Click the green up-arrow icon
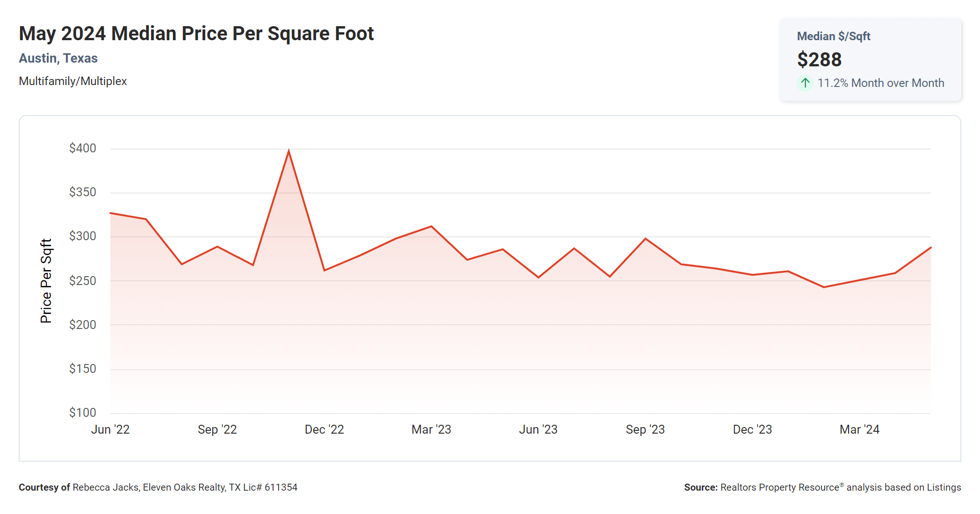Screen dimensions: 980x514 [x=805, y=83]
